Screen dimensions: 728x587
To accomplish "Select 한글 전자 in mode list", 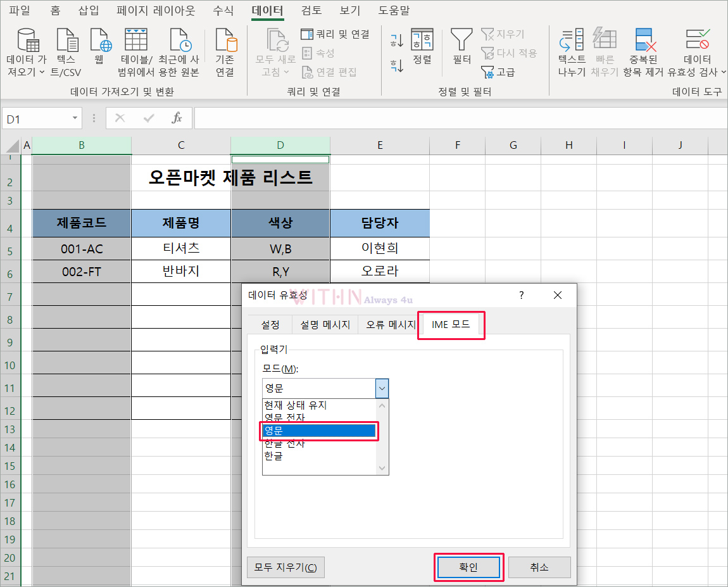I will tap(320, 444).
